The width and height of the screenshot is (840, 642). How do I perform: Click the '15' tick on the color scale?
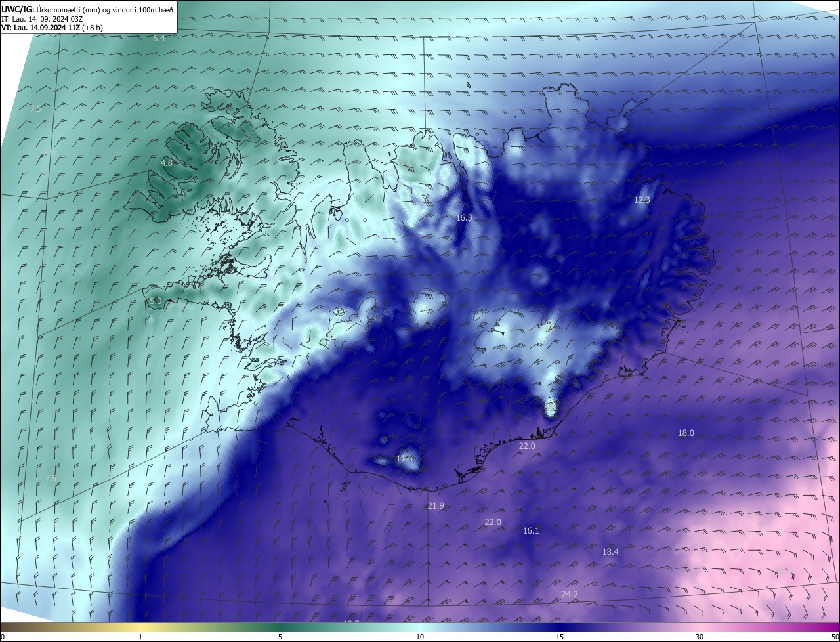tap(560, 637)
